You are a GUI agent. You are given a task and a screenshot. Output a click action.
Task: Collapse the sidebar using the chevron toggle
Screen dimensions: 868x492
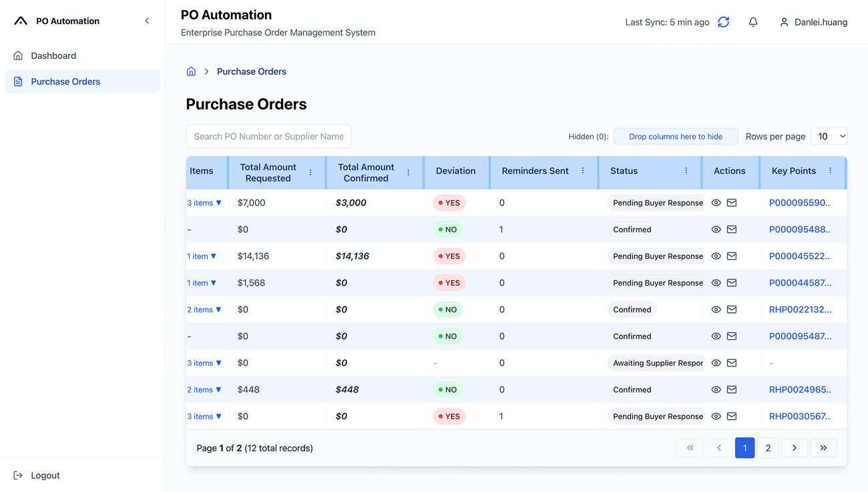(x=147, y=20)
